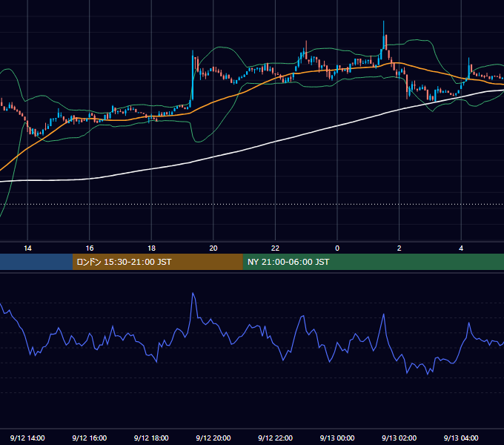Screen dimensions: 504x445
Task: Click the 9/13 04:00 time label
Action: tap(461, 438)
